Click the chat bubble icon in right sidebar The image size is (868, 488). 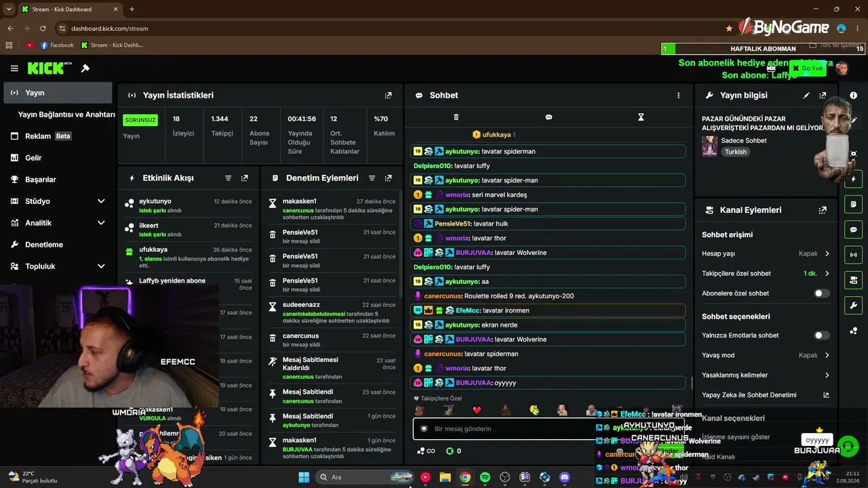[x=853, y=229]
